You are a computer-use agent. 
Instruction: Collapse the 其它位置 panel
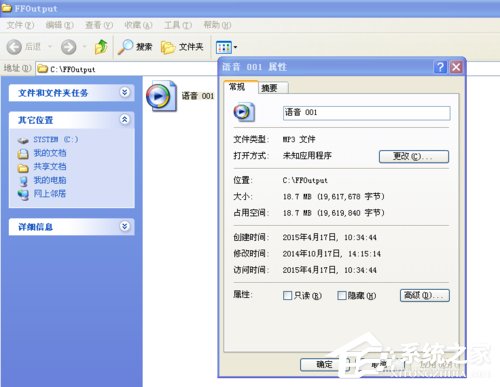click(124, 119)
